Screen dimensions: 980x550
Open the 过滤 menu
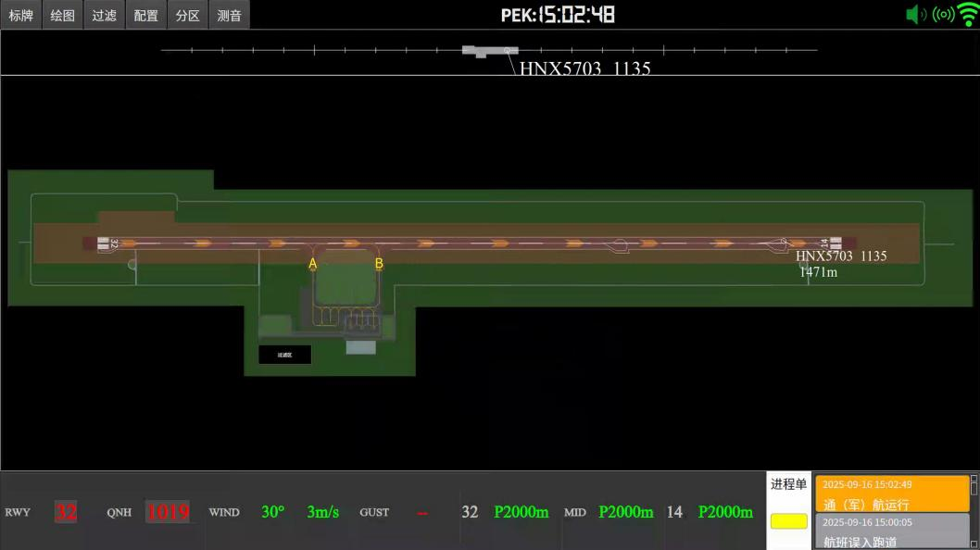coord(104,15)
